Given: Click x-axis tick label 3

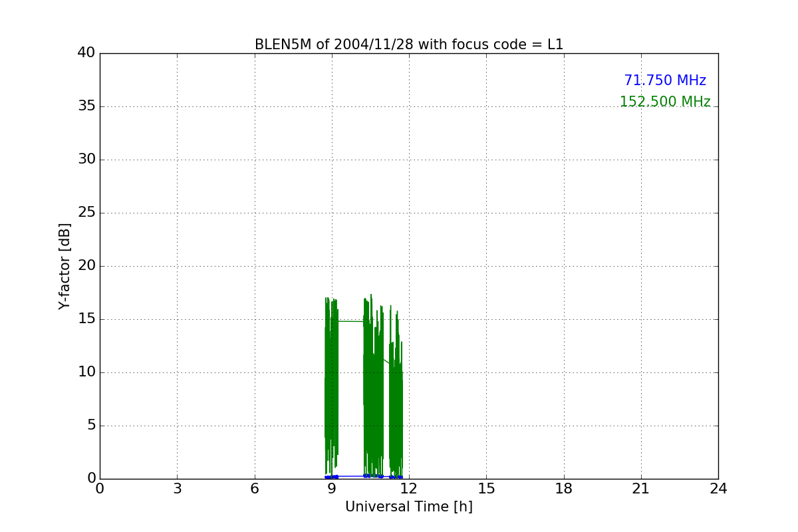Looking at the screenshot, I should [177, 489].
